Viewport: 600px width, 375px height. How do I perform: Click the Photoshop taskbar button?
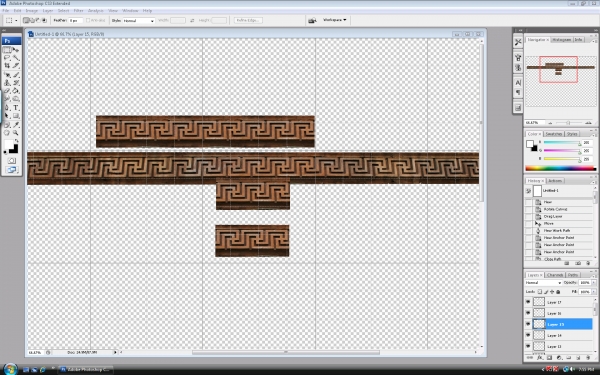click(86, 370)
